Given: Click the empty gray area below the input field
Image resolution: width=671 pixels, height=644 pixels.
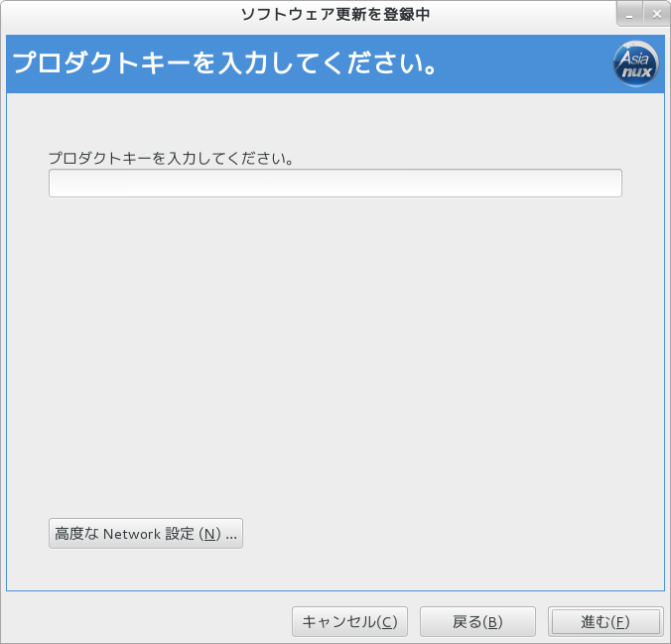Looking at the screenshot, I should click(335, 347).
